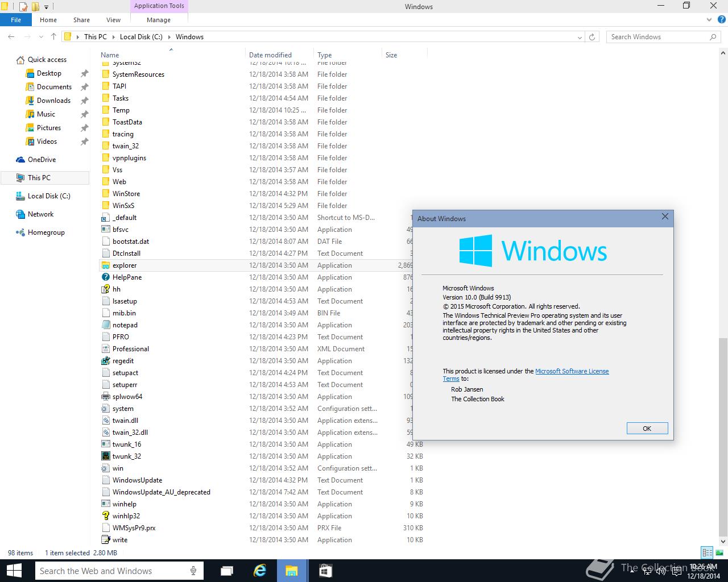Select the splwow64 printer icon
Screen dimensions: 728x582
click(x=105, y=397)
